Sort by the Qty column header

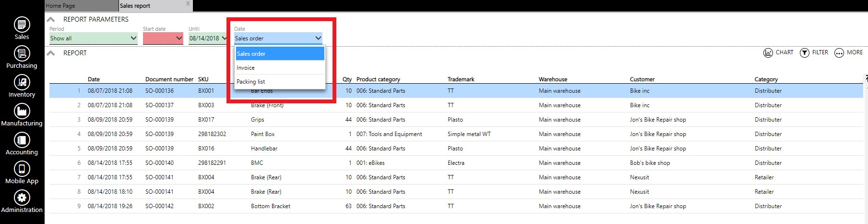click(347, 79)
